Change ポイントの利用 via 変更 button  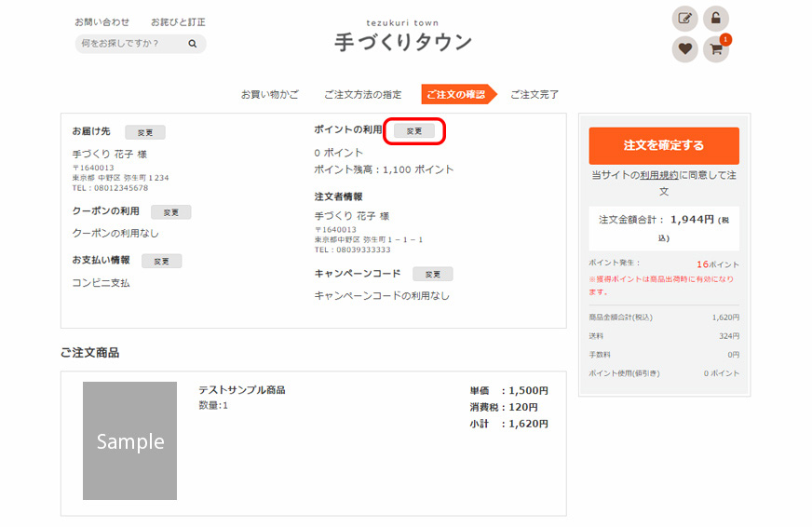coord(414,131)
